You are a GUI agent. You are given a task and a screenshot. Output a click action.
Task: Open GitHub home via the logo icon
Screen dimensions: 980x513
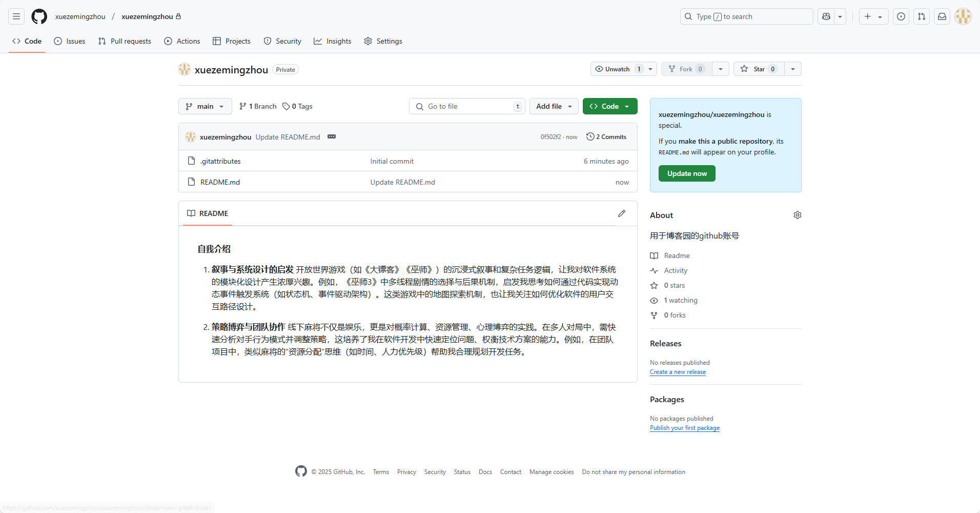pyautogui.click(x=39, y=16)
